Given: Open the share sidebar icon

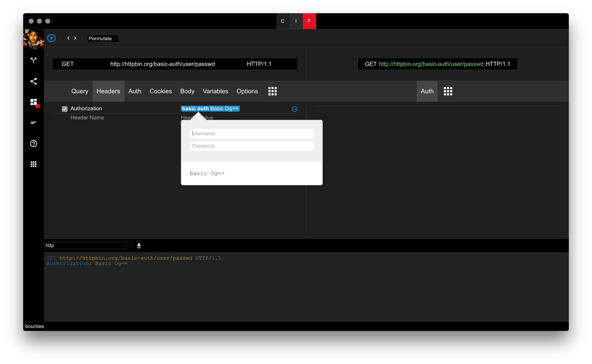Looking at the screenshot, I should click(33, 81).
